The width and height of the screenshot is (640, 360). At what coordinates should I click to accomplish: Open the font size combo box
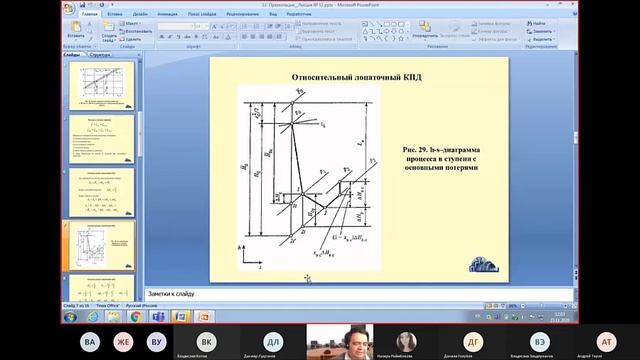201,27
